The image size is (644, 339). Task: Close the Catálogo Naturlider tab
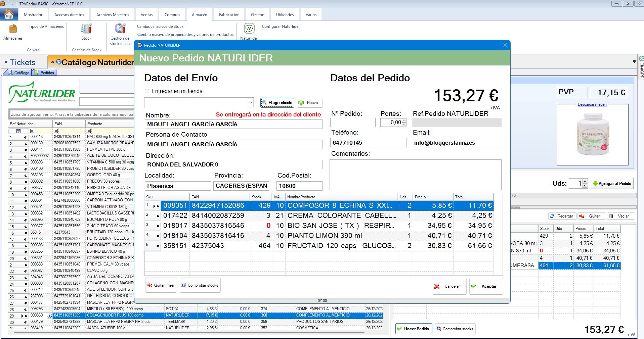53,62
